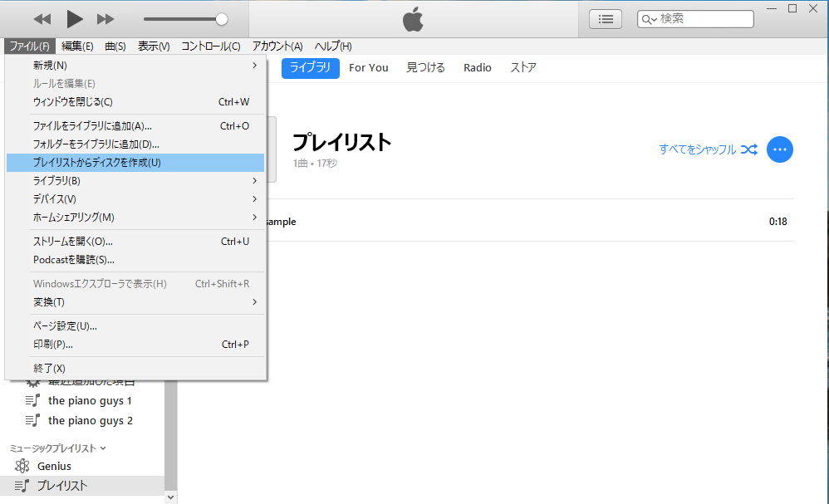The image size is (829, 504).
Task: Select ウィンドウを閉じる(C) menu item
Action: point(135,102)
